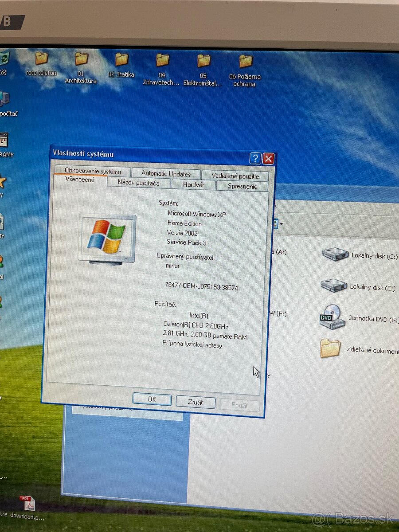Open the Zdieľané dokumenty folder

click(330, 348)
